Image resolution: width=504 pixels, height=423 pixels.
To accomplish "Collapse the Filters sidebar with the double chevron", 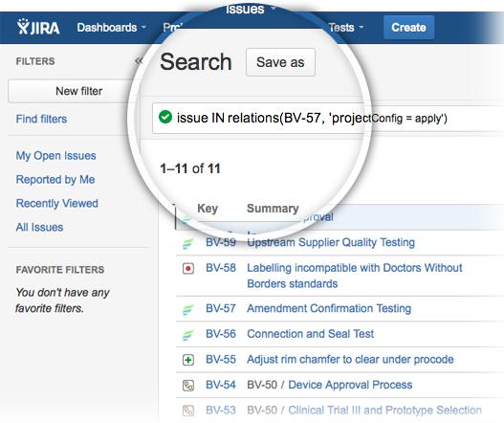I will 139,61.
